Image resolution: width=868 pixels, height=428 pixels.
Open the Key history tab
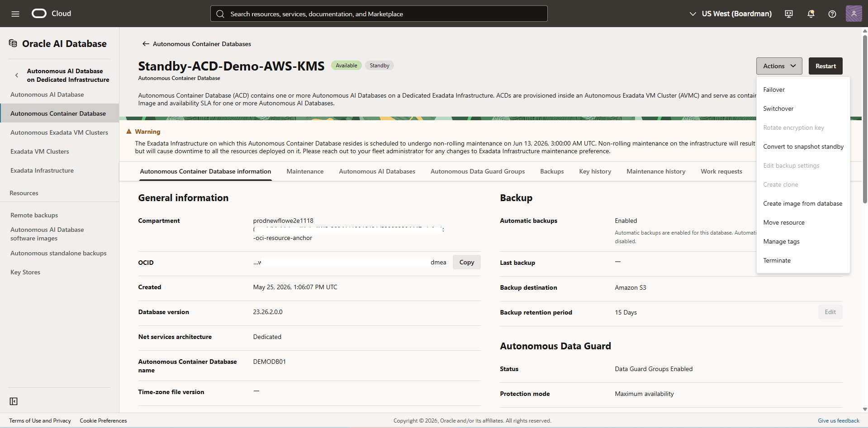595,171
